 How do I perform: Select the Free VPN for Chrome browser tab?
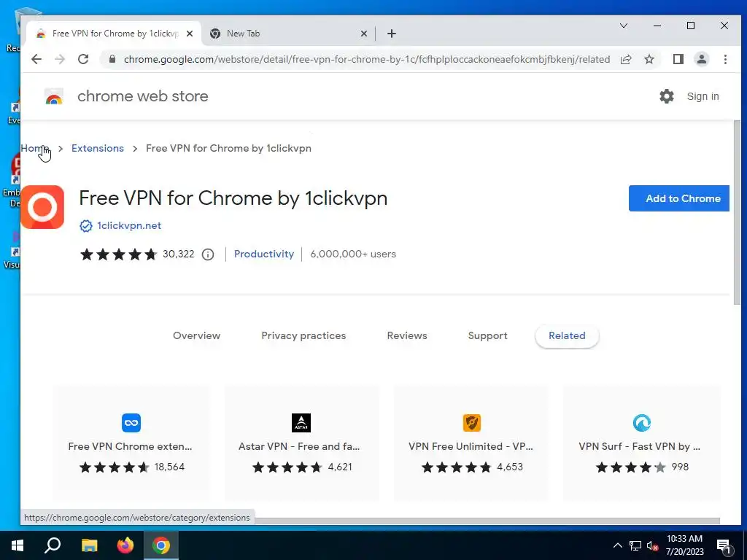click(115, 34)
